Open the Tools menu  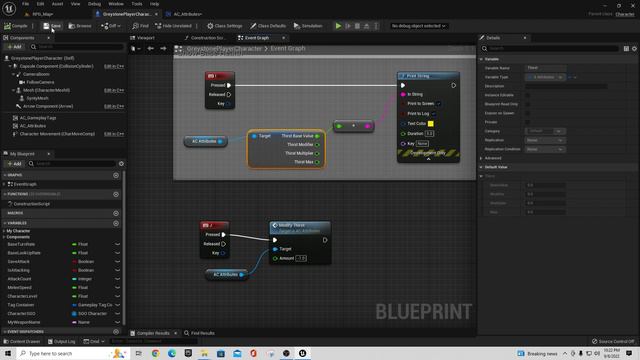pyautogui.click(x=137, y=4)
